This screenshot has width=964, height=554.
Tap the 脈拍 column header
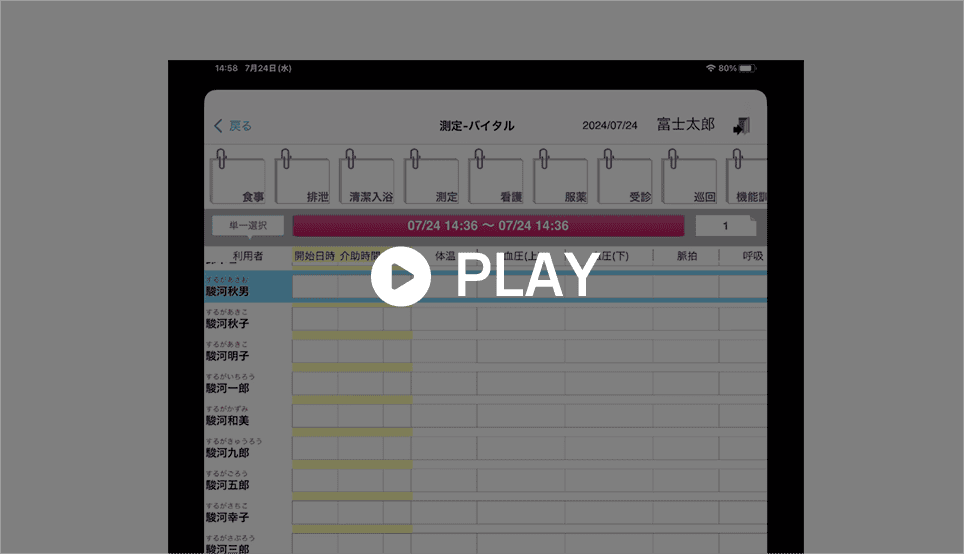[x=687, y=256]
